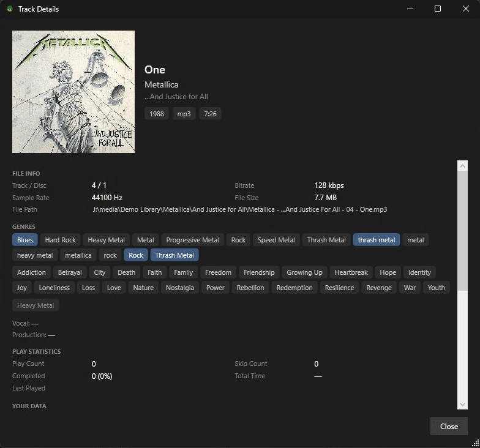The image size is (480, 448).
Task: Click the green app icon in title bar
Action: pyautogui.click(x=9, y=9)
